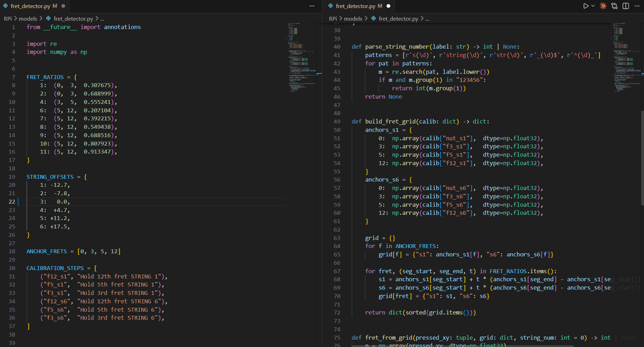Click 'FRET_RATIOS.items()' on line 67 in right editor
This screenshot has width=644, height=347.
coord(522,271)
